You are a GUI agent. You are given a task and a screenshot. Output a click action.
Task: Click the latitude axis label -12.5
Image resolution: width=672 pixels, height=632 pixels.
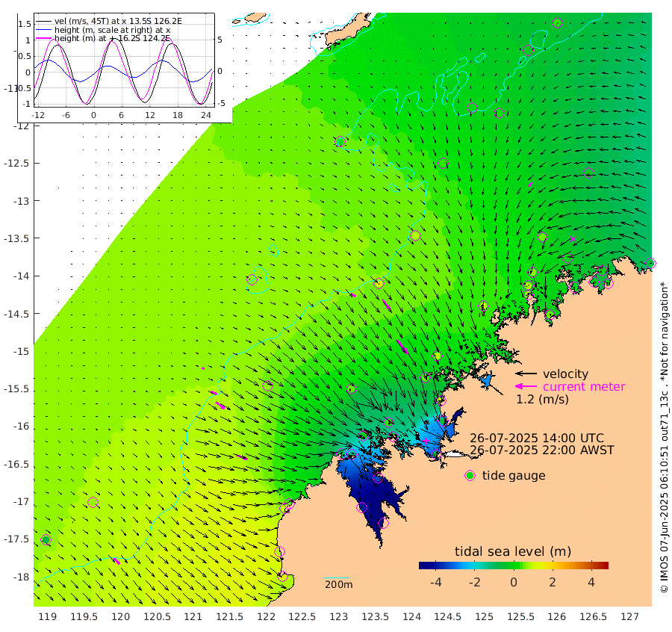pyautogui.click(x=16, y=164)
